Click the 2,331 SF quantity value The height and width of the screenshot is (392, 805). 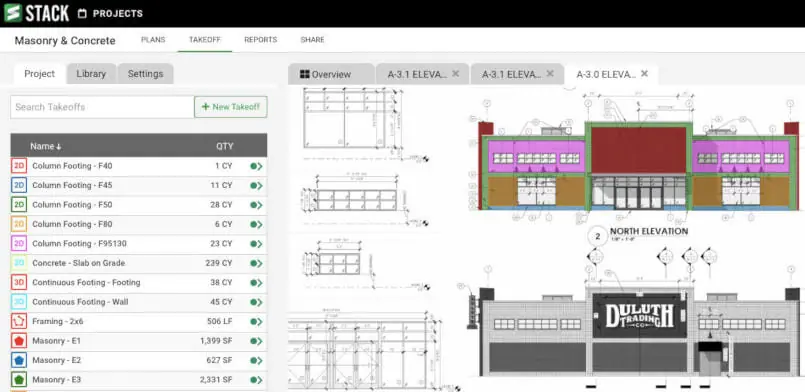coord(216,380)
